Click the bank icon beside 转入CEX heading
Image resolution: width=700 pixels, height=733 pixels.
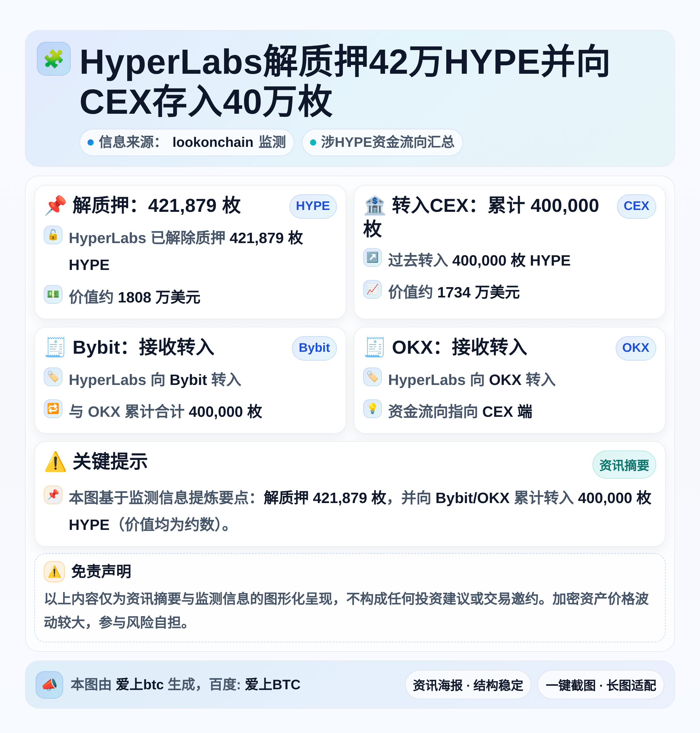click(x=375, y=205)
